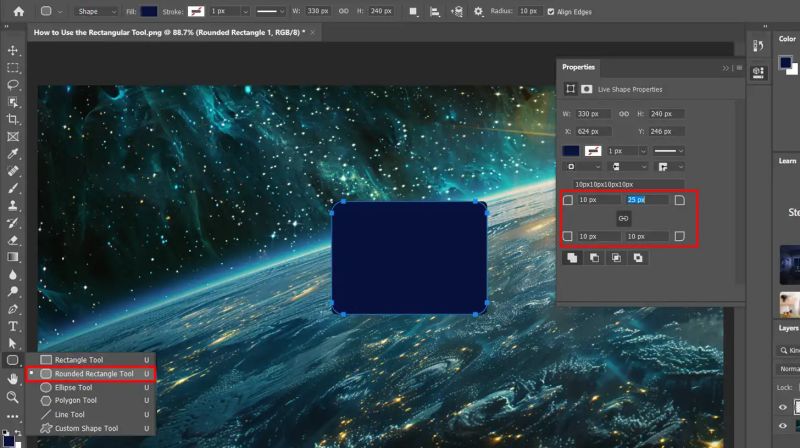Open path operations in options bar
The height and width of the screenshot is (448, 800).
[413, 11]
